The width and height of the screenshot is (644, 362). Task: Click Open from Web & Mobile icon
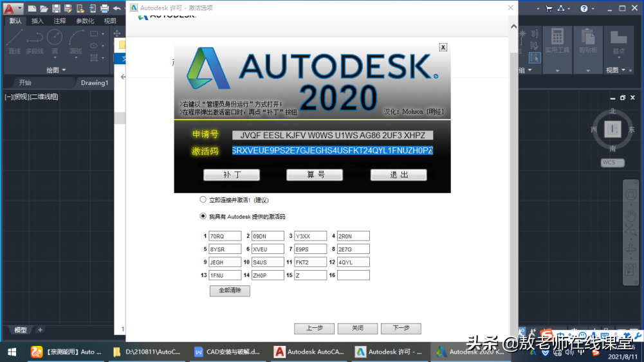point(80,8)
